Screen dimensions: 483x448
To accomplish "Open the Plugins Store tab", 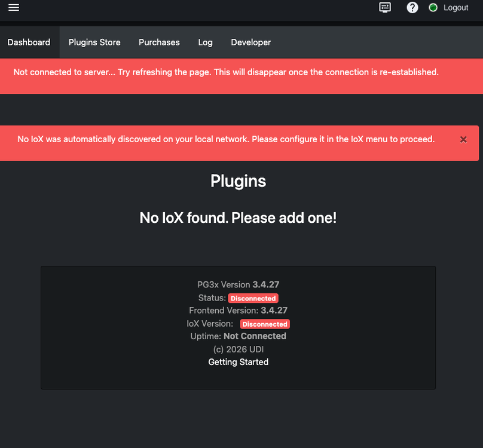I will (x=94, y=42).
